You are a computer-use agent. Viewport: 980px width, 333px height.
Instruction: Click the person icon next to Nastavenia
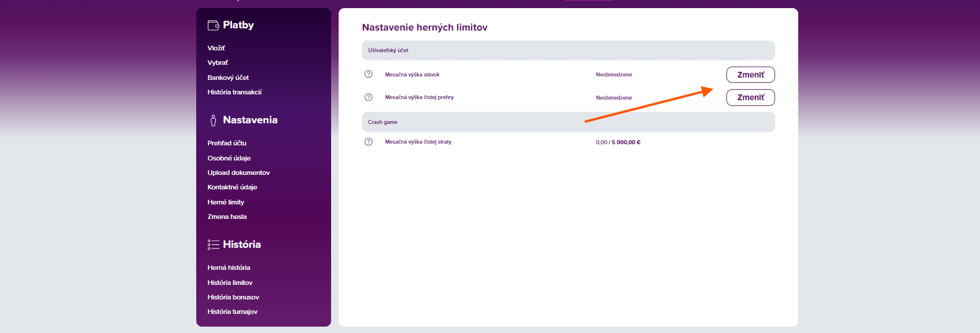pyautogui.click(x=213, y=120)
